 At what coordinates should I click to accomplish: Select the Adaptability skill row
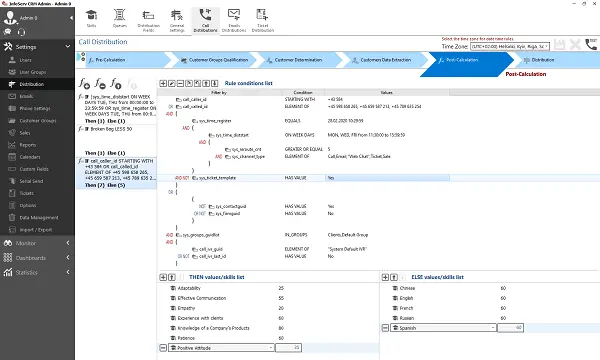coord(268,288)
